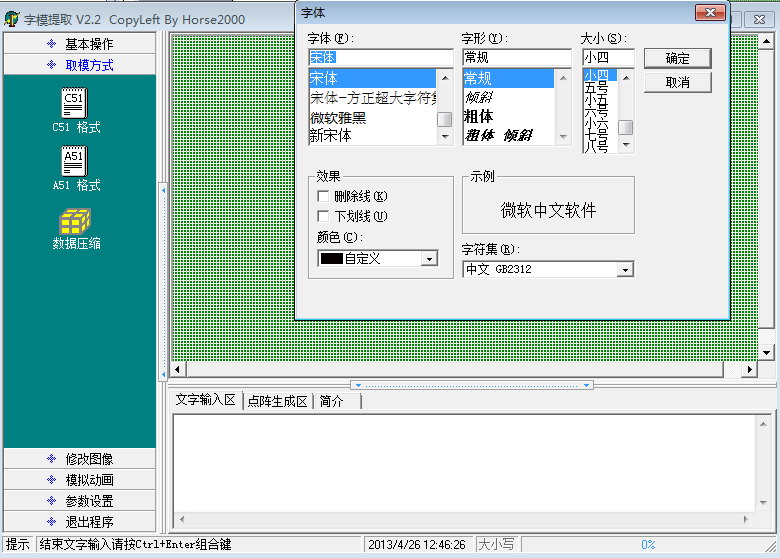
Task: Cancel font dialog with 取消
Action: (678, 83)
